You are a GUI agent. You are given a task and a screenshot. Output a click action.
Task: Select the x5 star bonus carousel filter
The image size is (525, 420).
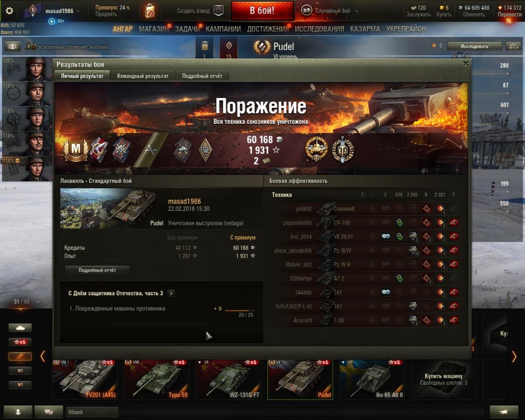click(x=20, y=342)
